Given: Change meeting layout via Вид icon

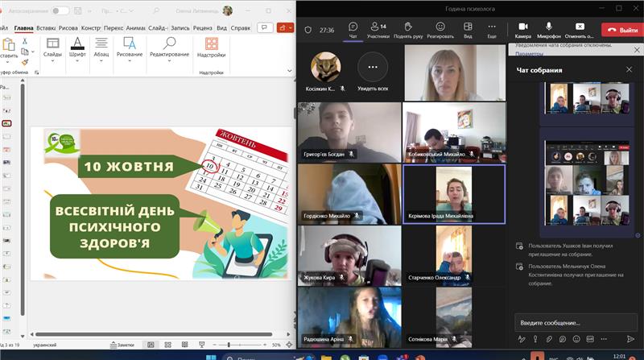Looking at the screenshot, I should [x=468, y=29].
